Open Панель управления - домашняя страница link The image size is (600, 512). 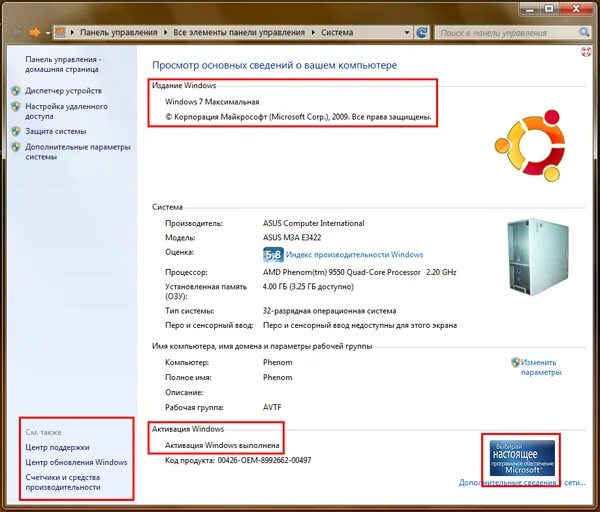click(63, 64)
